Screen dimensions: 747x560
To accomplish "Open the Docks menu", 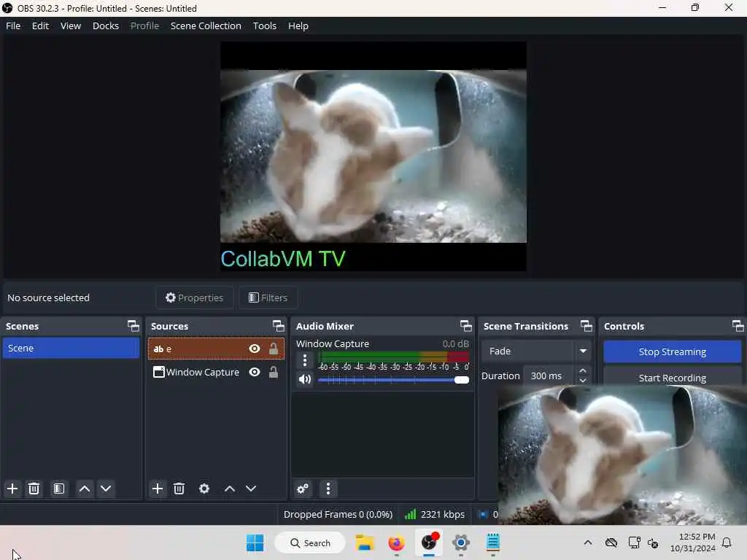I will [106, 26].
